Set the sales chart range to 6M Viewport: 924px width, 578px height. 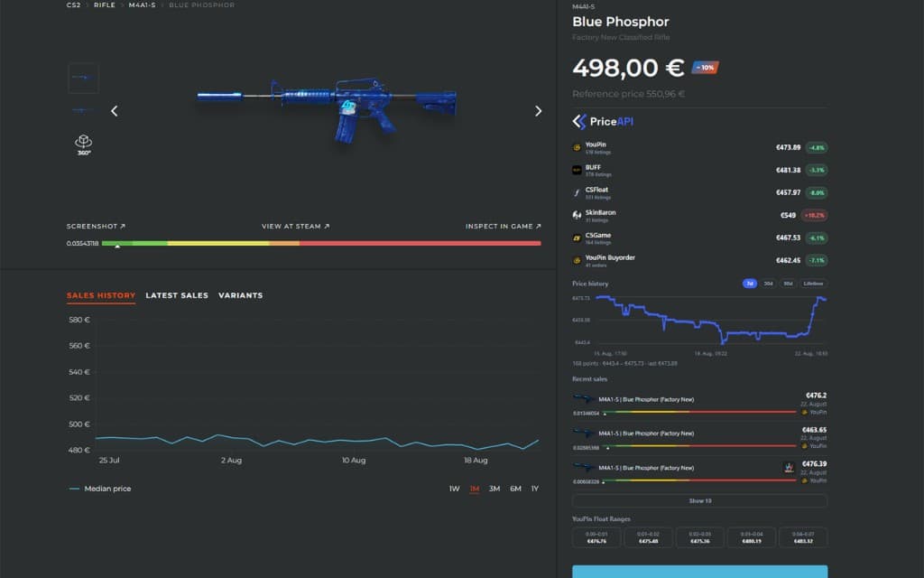[x=515, y=489]
